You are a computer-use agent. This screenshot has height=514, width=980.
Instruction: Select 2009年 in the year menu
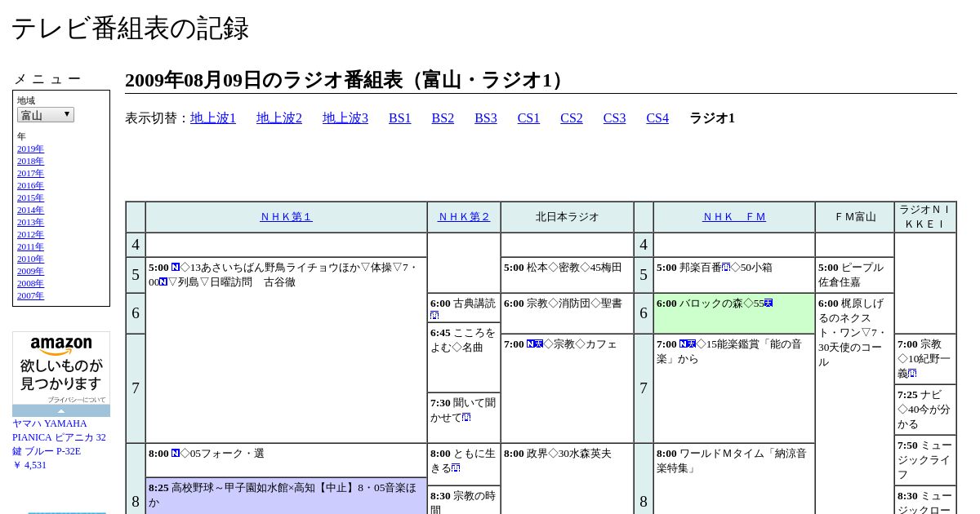(x=30, y=271)
